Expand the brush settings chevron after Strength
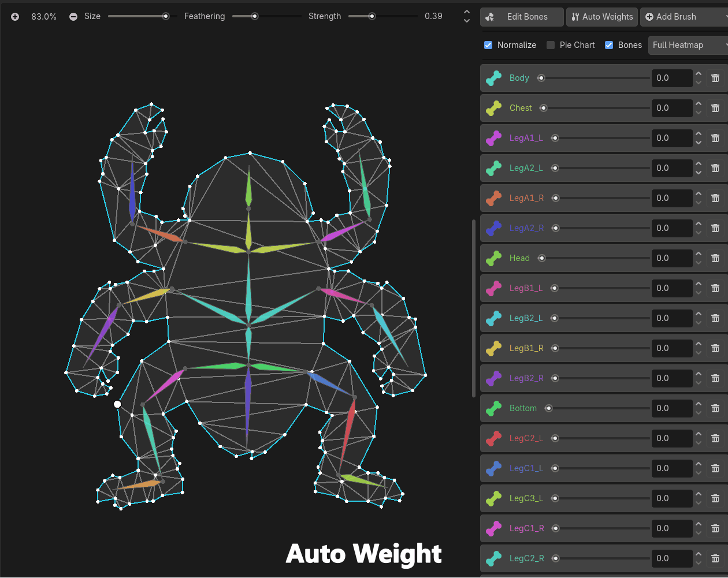The height and width of the screenshot is (578, 728). tap(467, 17)
